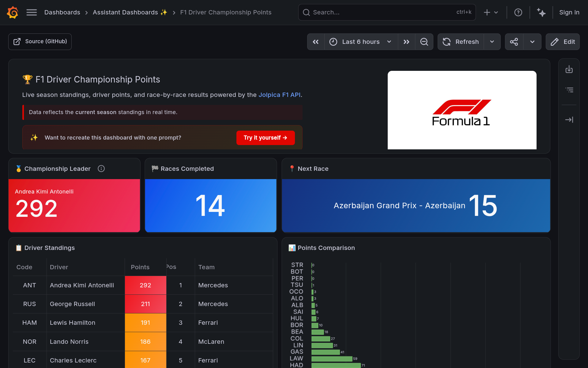
Task: Sort table by Team column header
Action: [x=206, y=267]
